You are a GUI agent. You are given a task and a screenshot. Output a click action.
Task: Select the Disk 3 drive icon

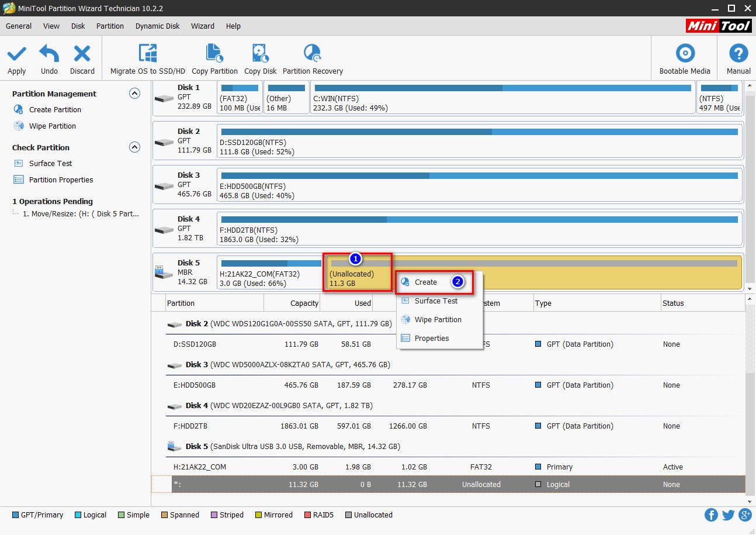pyautogui.click(x=164, y=186)
